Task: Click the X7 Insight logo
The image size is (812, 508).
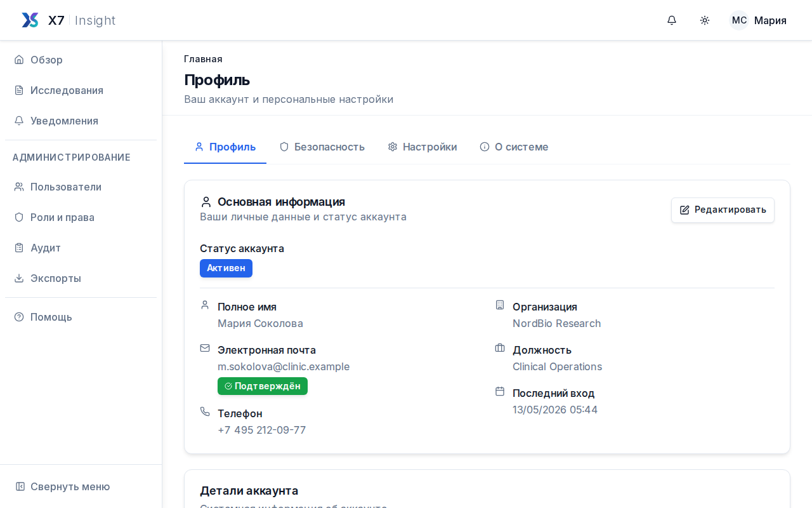Action: pos(69,20)
